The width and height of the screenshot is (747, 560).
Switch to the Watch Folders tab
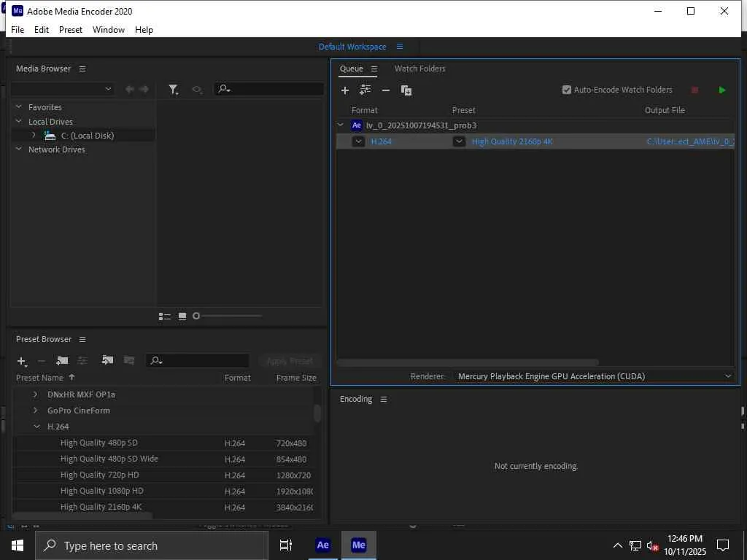pos(419,69)
